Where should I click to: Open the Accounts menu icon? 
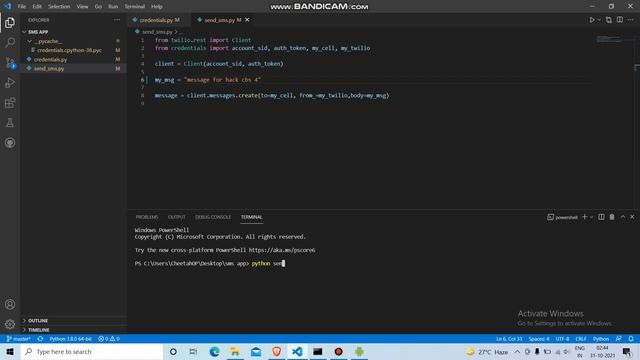point(10,304)
